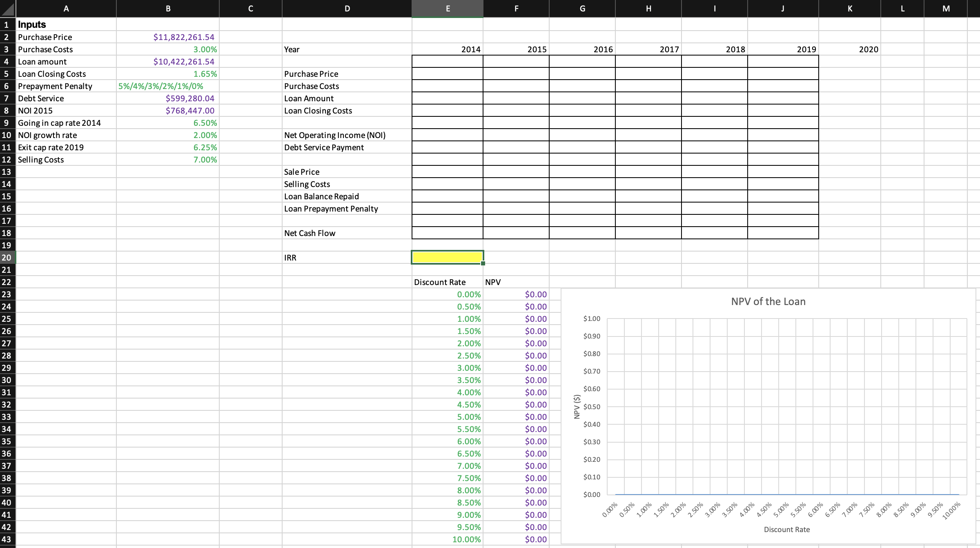Image resolution: width=980 pixels, height=548 pixels.
Task: Click the Discount Rate axis label in chart
Action: tap(786, 529)
